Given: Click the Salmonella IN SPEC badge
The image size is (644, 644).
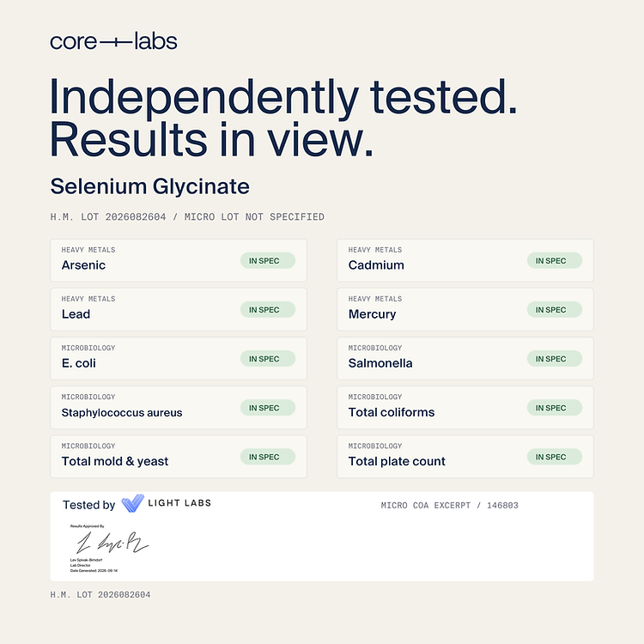Looking at the screenshot, I should [555, 359].
